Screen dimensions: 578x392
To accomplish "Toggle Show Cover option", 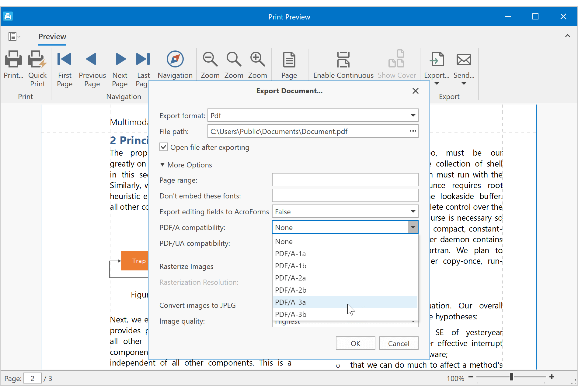I will point(397,59).
